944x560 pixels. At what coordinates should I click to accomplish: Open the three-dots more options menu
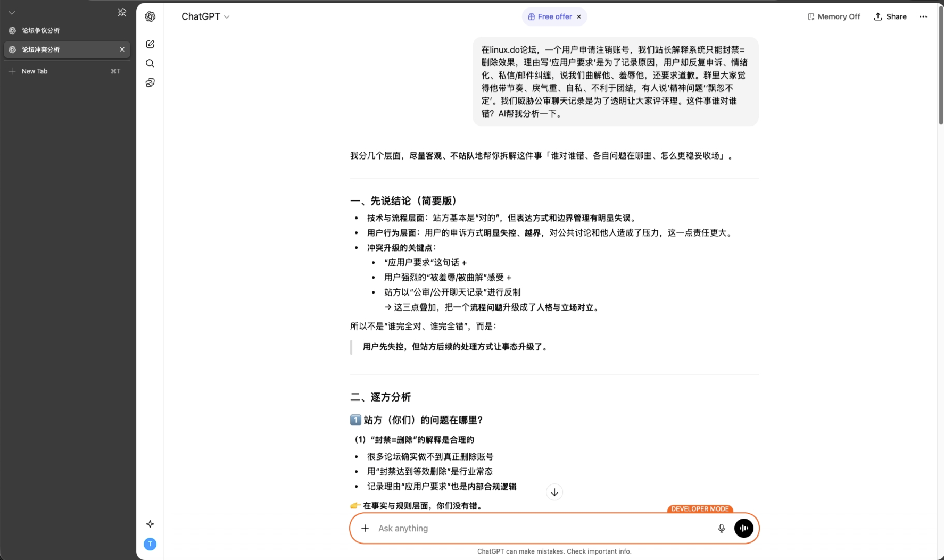coord(923,16)
